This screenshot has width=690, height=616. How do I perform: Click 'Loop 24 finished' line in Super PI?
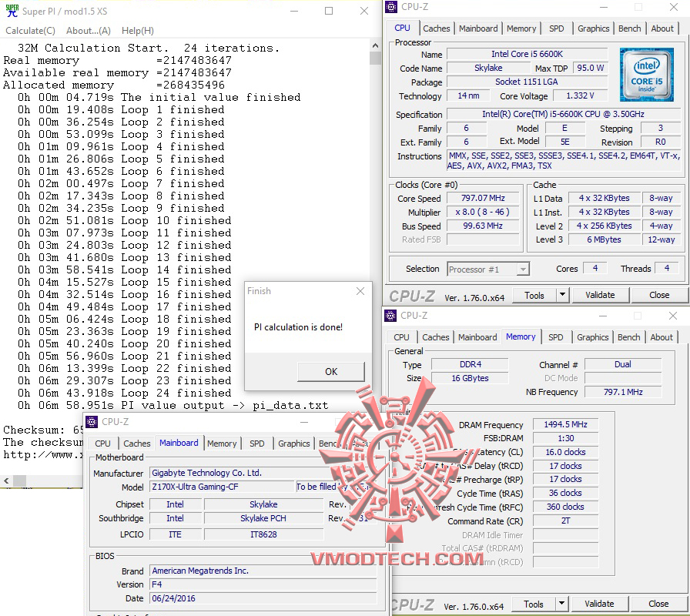[125, 393]
